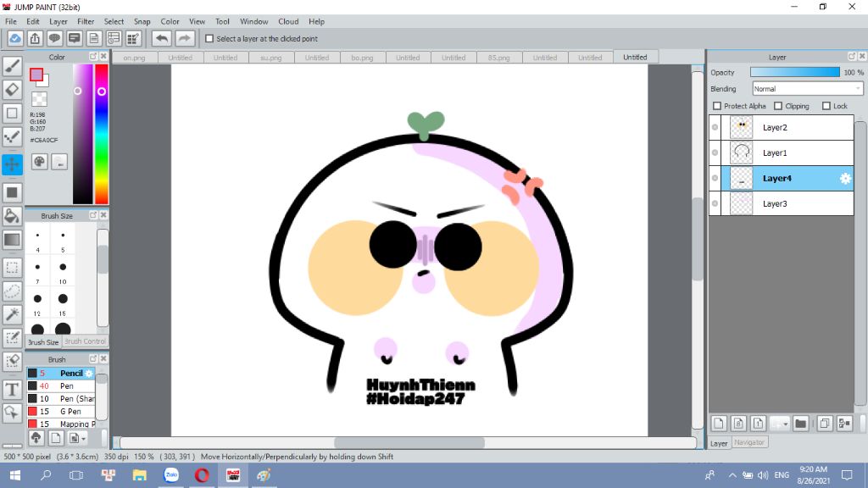The image size is (868, 488).
Task: Open Layer4 settings gear icon
Action: pyautogui.click(x=845, y=178)
